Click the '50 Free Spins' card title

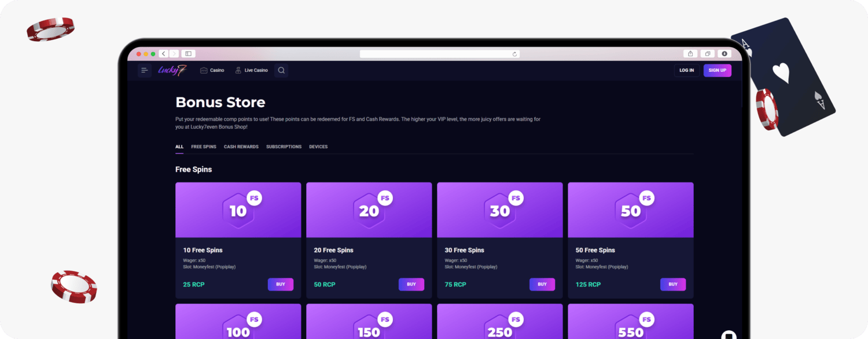click(x=595, y=250)
